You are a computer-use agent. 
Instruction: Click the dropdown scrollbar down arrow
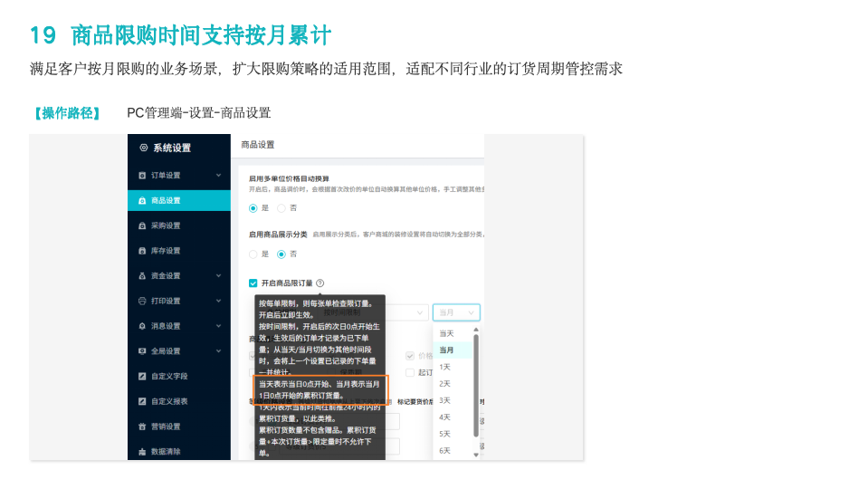(476, 455)
